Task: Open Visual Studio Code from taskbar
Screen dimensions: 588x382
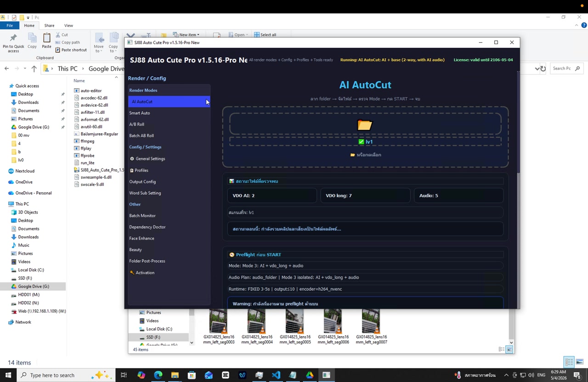Action: click(x=276, y=375)
